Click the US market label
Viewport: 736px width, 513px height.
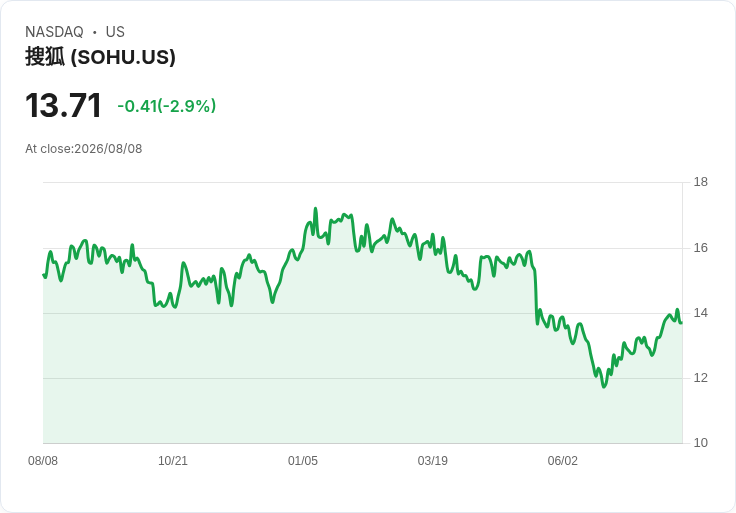point(115,32)
